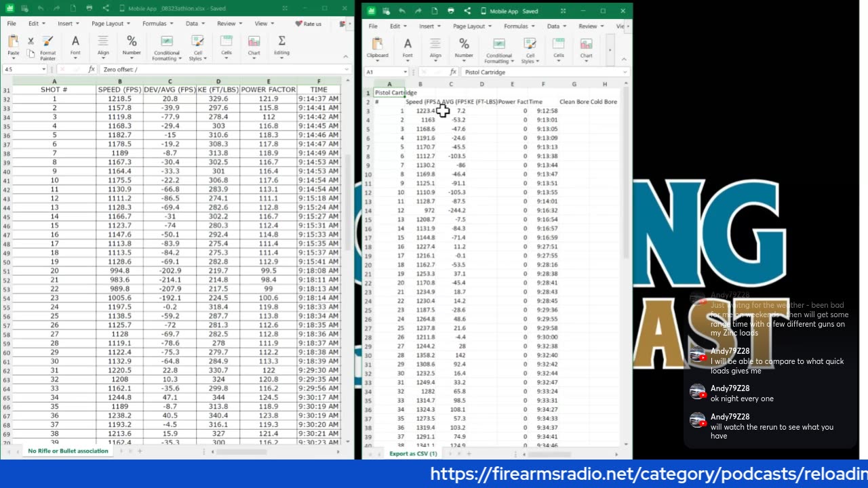Screen dimensions: 868x488
Task: Expand name box dropdown showing 4:5
Action: (44, 69)
